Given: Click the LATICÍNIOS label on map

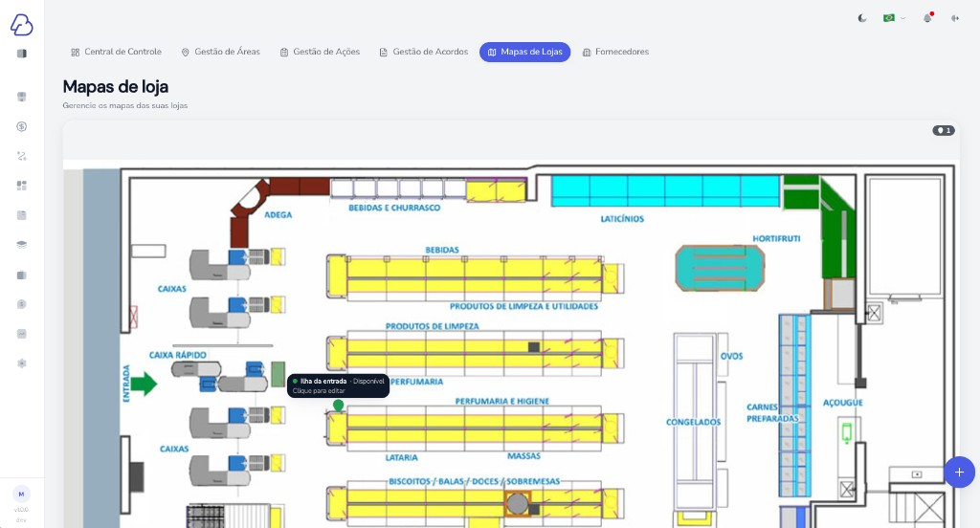Looking at the screenshot, I should (622, 219).
